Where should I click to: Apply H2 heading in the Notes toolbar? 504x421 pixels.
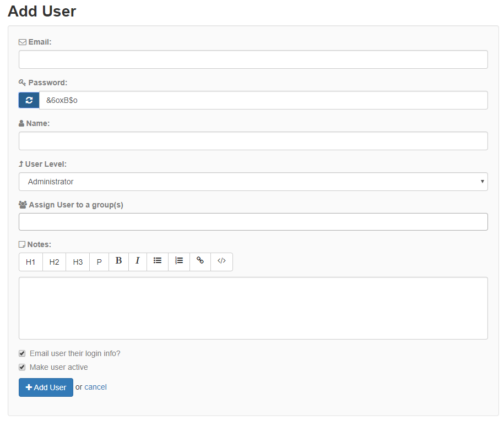pyautogui.click(x=54, y=262)
